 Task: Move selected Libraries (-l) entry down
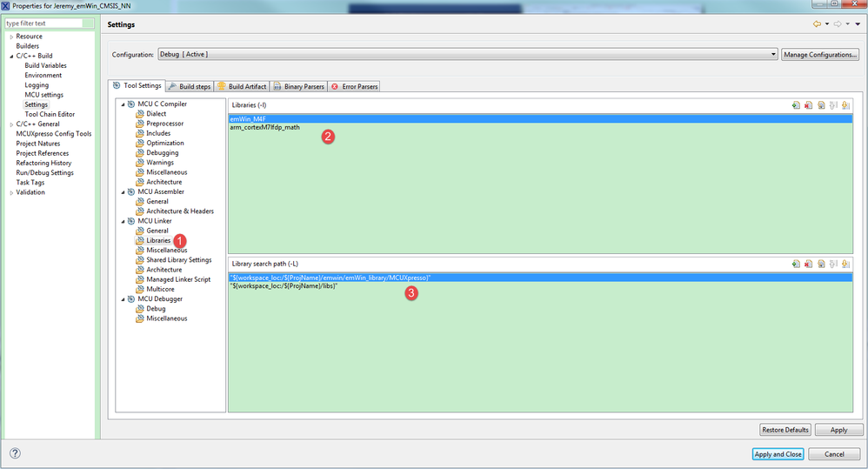pos(846,105)
